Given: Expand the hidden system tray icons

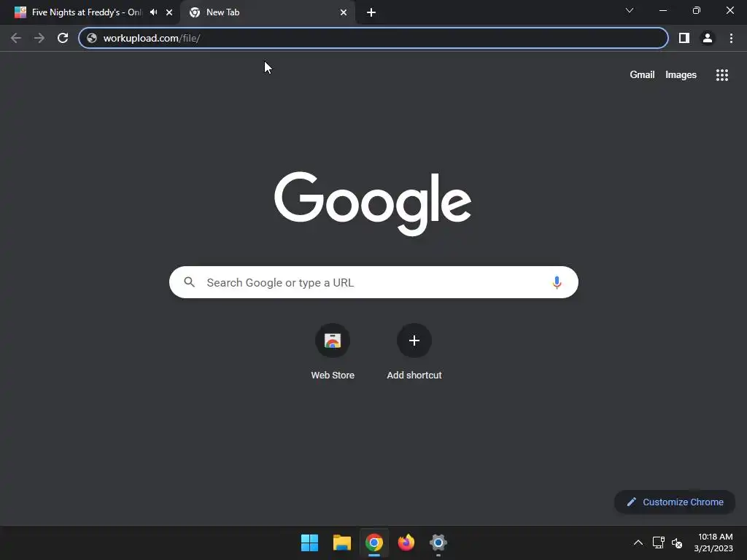Looking at the screenshot, I should click(x=638, y=542).
